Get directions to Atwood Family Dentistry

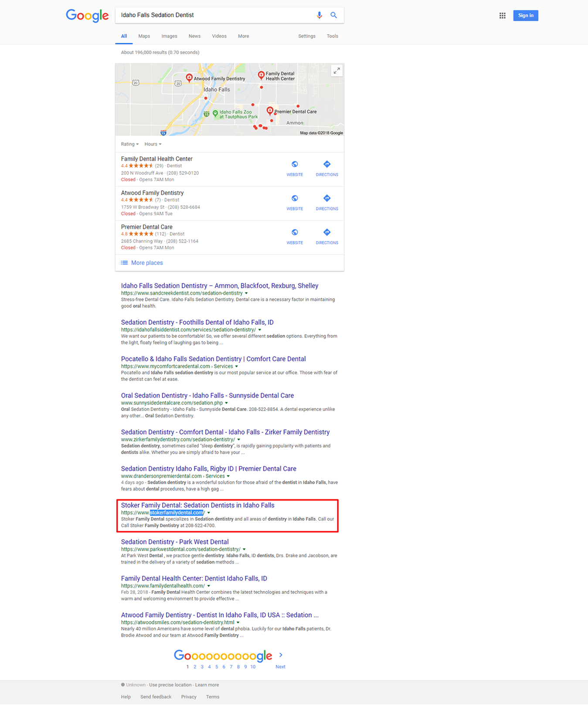(x=327, y=202)
